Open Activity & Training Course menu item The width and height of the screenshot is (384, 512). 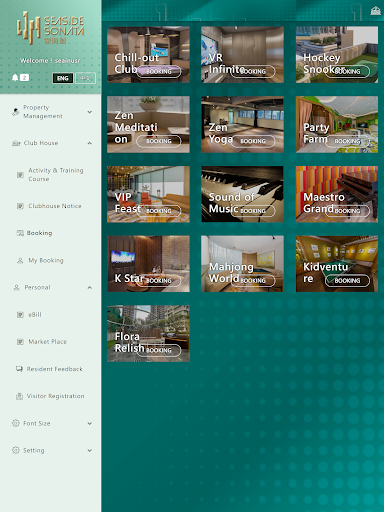point(56,175)
